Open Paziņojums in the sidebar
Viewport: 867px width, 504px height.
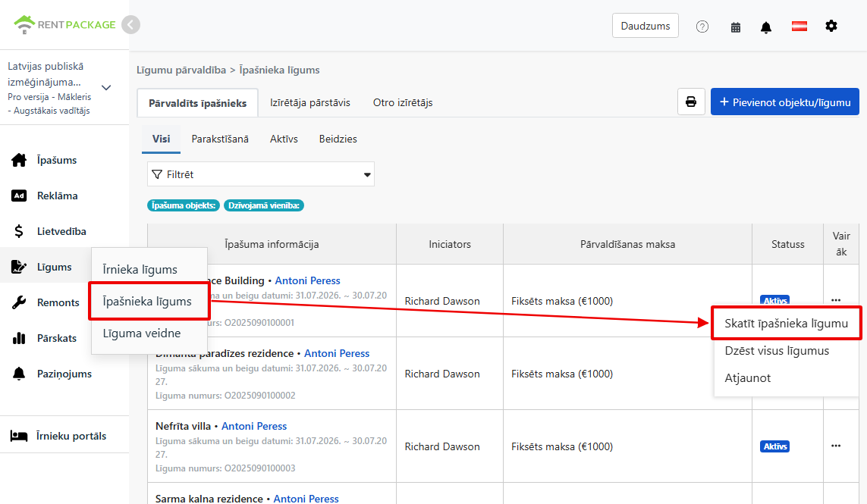(64, 374)
